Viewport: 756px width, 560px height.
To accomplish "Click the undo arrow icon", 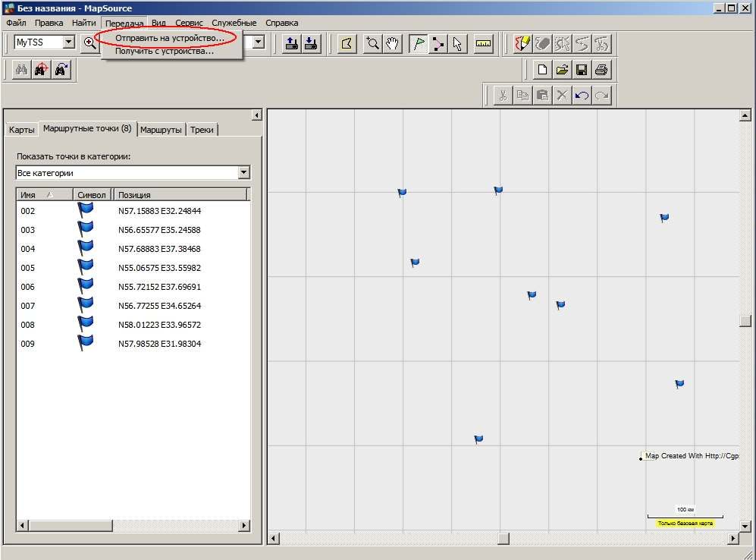I will click(x=582, y=96).
